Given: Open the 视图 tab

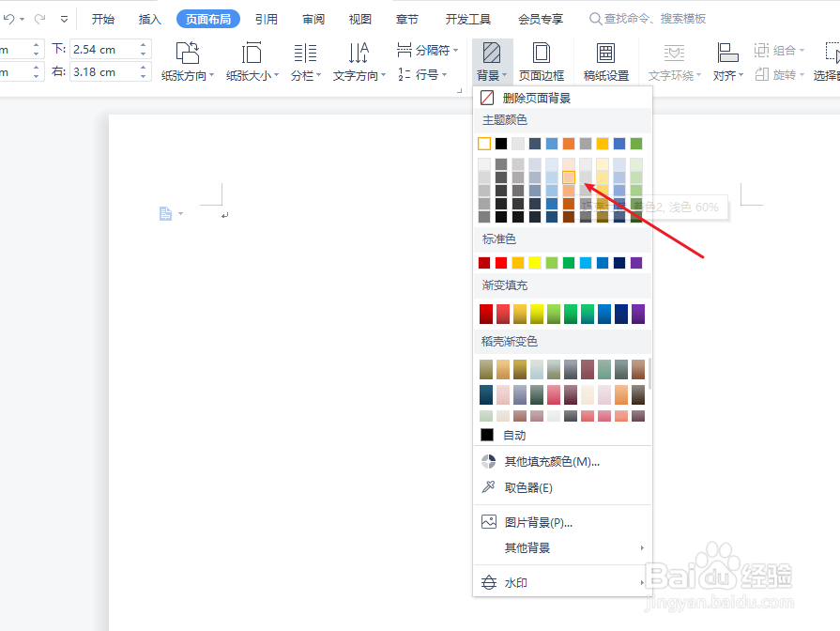Looking at the screenshot, I should click(x=360, y=20).
